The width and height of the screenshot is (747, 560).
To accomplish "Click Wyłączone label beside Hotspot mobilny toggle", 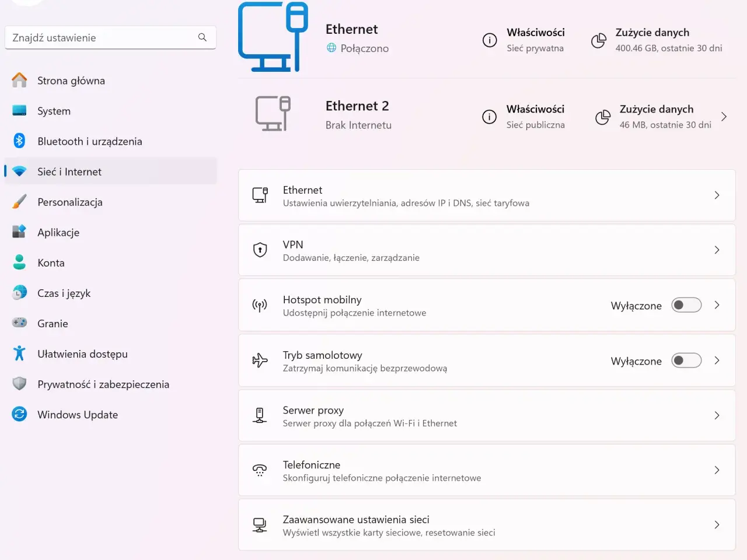I will 636,306.
